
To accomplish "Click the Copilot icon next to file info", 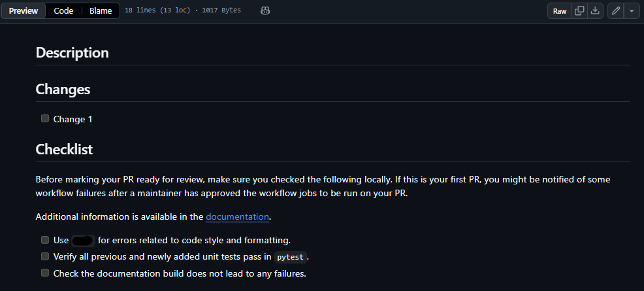I will point(265,11).
